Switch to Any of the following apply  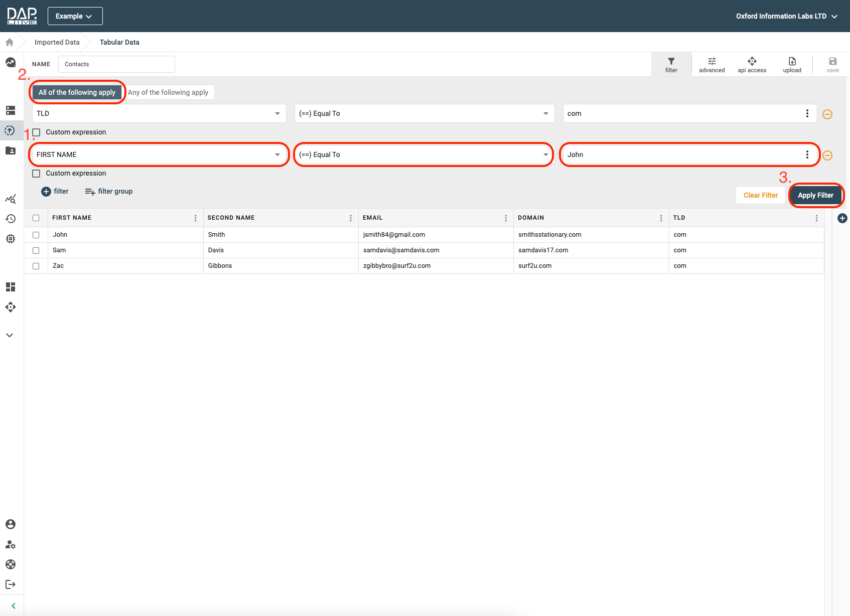click(168, 92)
